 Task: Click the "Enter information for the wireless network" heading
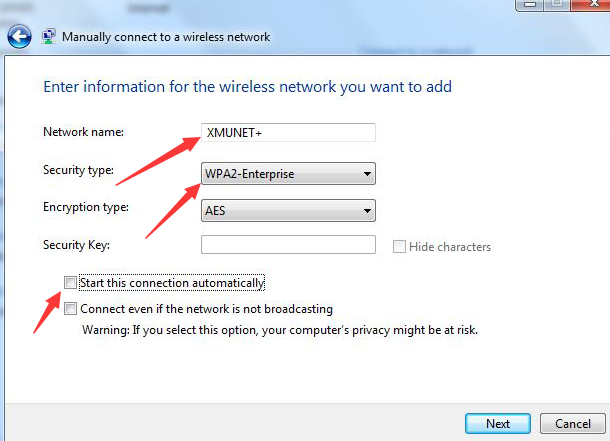pyautogui.click(x=247, y=87)
